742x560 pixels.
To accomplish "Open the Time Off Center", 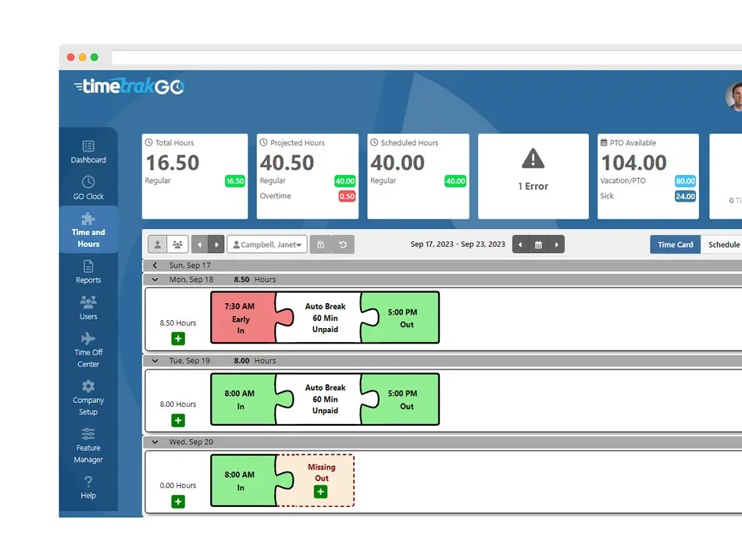I will tap(87, 352).
